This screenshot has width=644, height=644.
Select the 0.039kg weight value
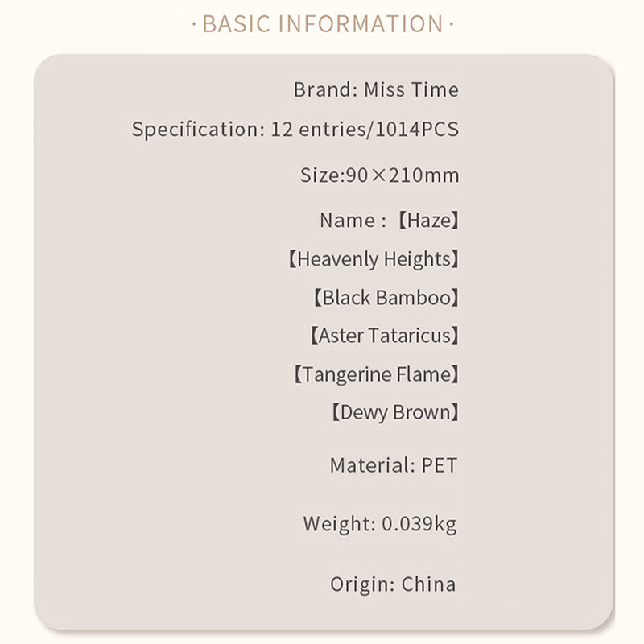[419, 525]
